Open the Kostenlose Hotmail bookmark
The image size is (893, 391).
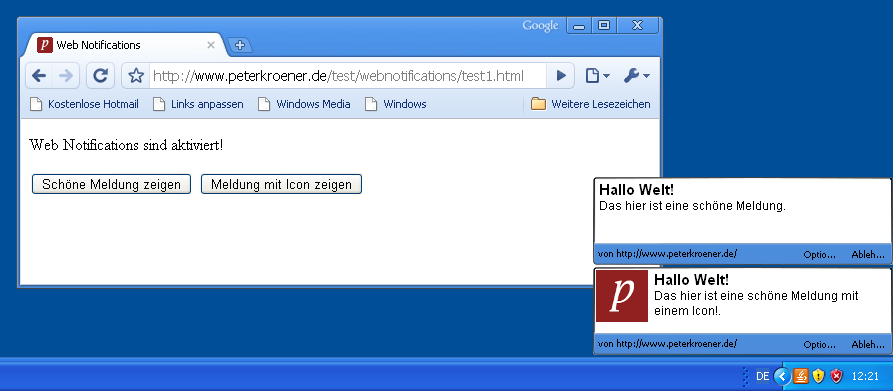pyautogui.click(x=84, y=104)
